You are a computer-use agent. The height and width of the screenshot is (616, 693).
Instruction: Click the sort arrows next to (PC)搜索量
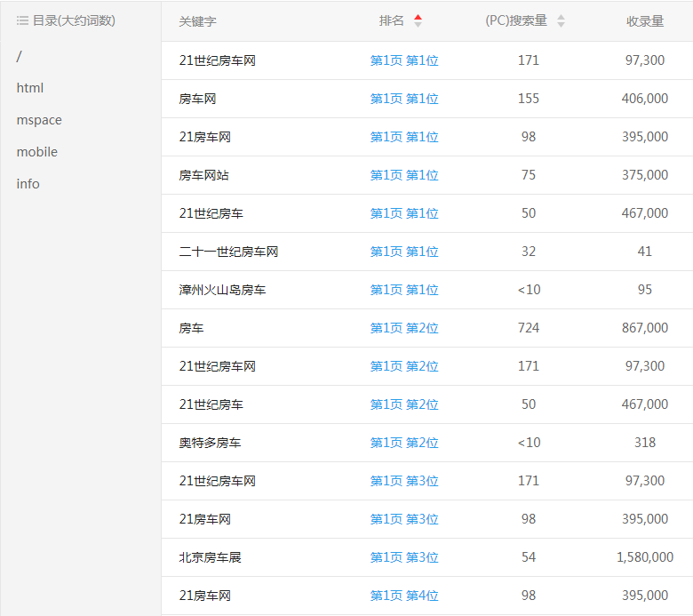pos(561,21)
